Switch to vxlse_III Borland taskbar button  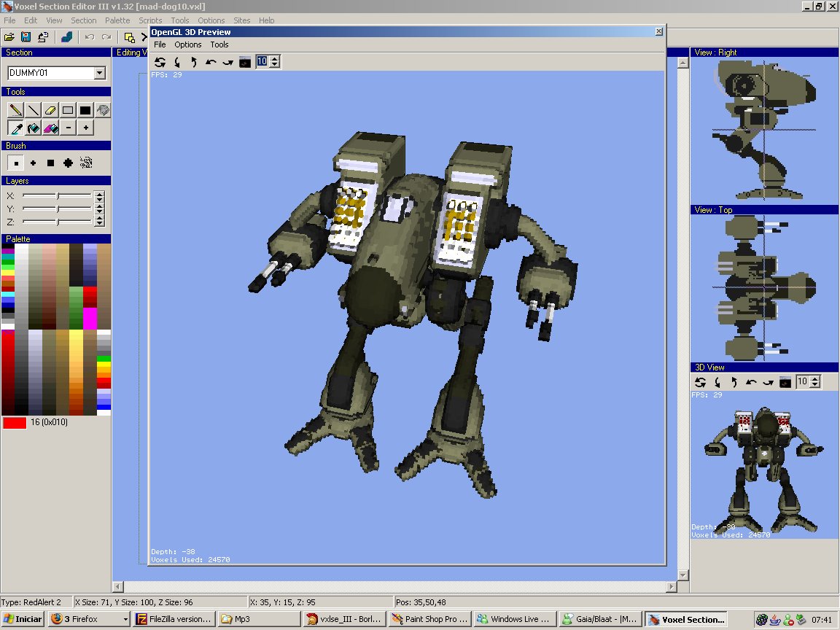[345, 619]
